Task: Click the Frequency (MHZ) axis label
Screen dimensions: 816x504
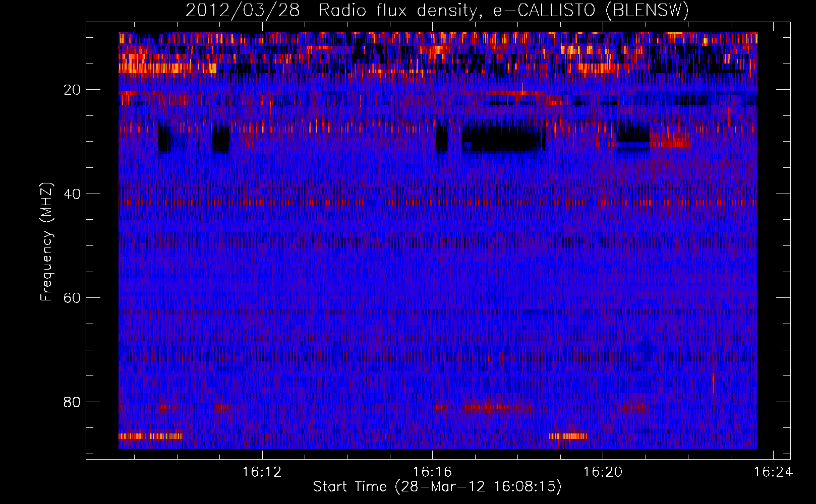Action: click(46, 242)
